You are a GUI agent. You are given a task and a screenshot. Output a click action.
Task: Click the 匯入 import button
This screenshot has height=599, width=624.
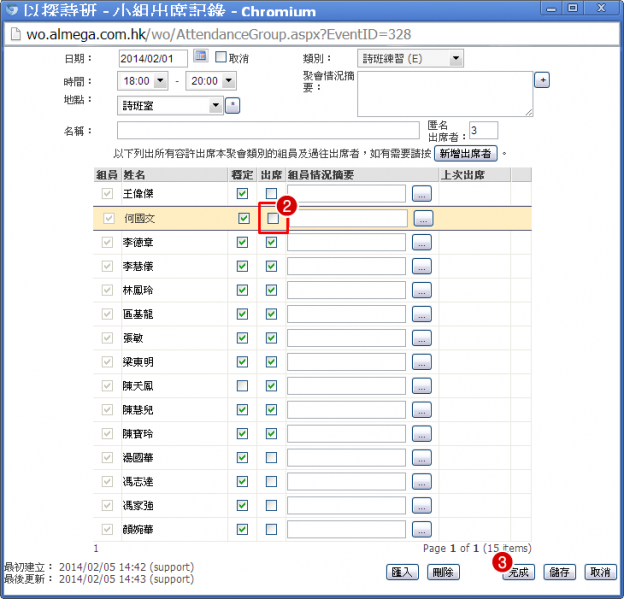tap(402, 572)
